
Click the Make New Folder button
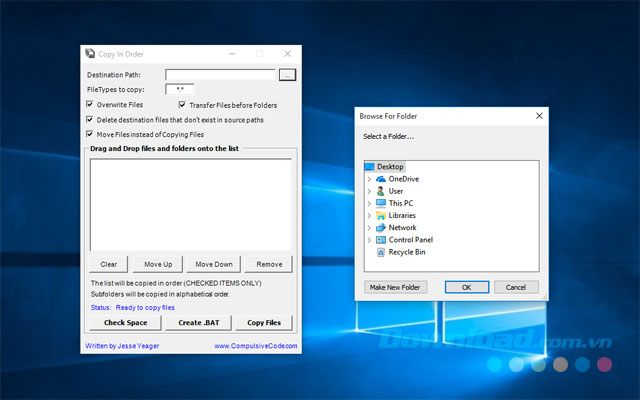click(x=395, y=287)
